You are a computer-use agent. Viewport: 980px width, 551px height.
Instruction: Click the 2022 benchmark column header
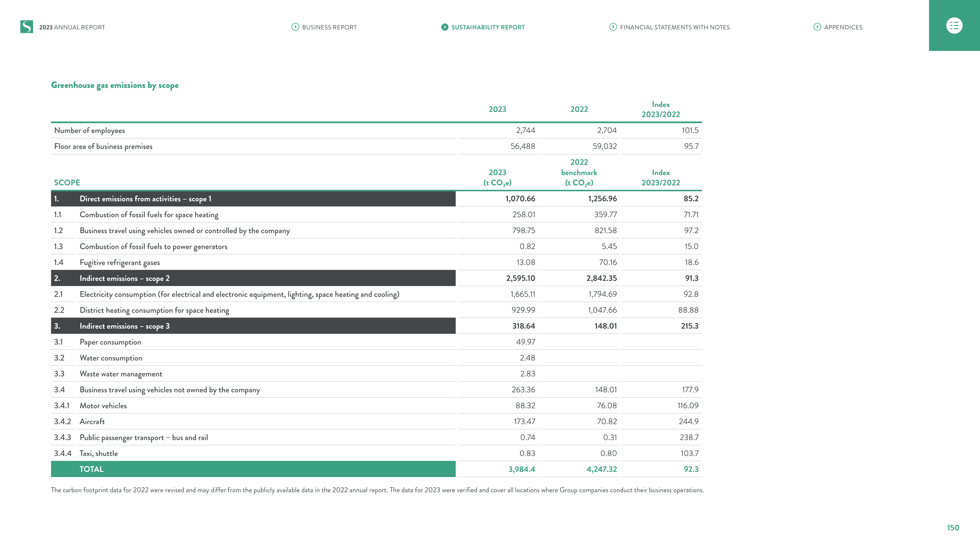[x=579, y=173]
